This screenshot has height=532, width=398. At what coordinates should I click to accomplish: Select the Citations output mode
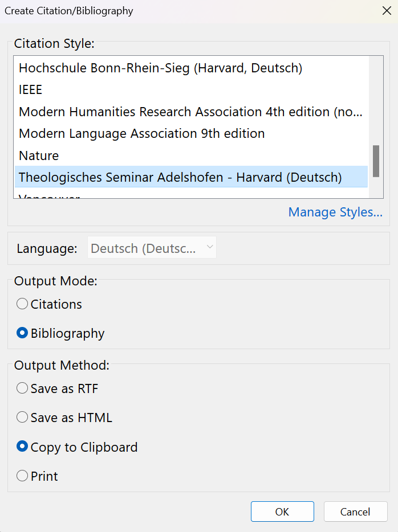tap(49, 304)
